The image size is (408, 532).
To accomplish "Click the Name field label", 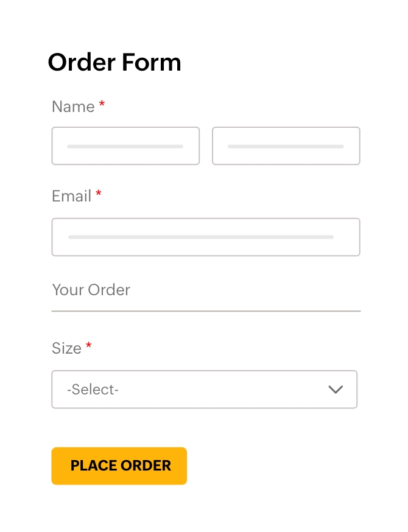I will click(x=73, y=107).
